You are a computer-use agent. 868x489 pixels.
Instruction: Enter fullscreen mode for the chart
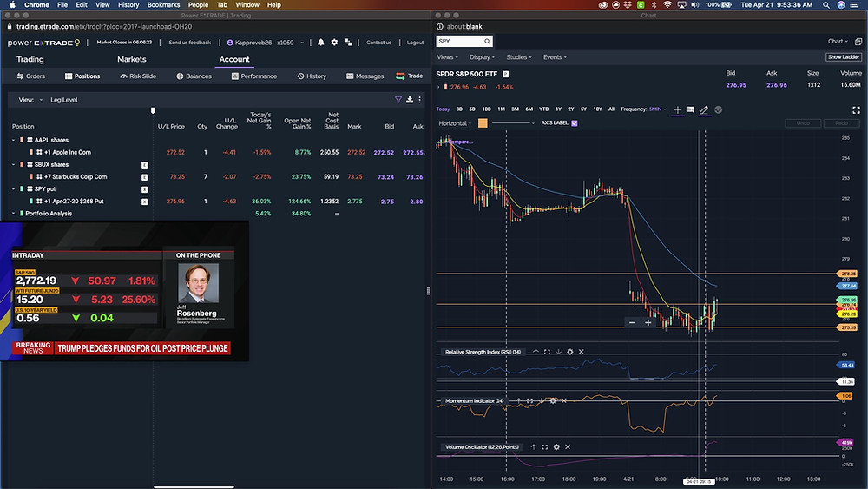click(856, 109)
